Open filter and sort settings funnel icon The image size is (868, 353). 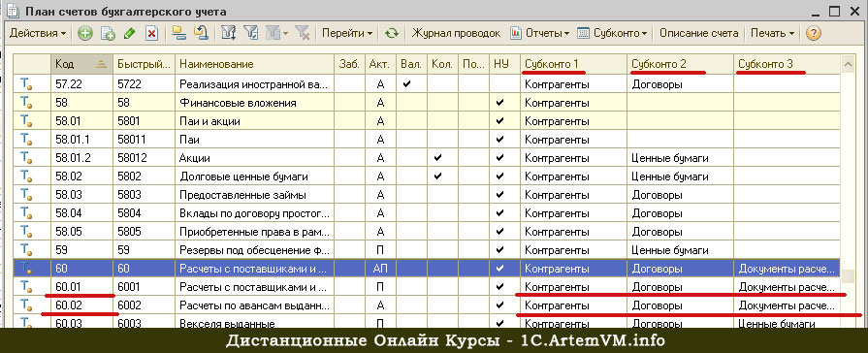(x=228, y=33)
